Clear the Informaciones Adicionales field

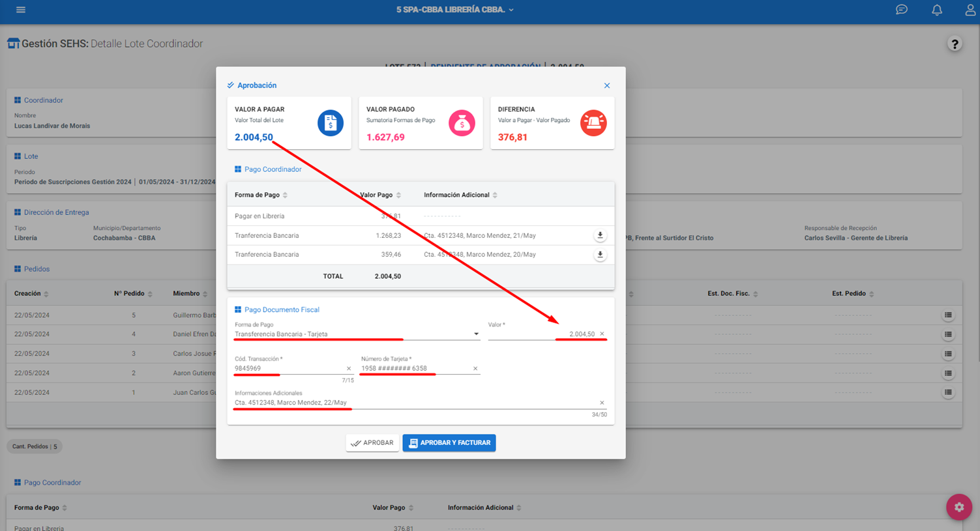pos(602,403)
